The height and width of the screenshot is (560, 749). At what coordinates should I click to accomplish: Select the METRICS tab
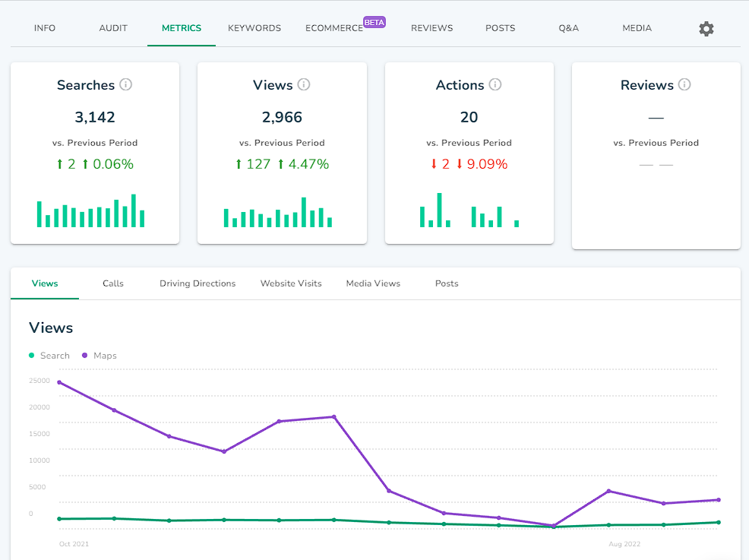(x=182, y=28)
